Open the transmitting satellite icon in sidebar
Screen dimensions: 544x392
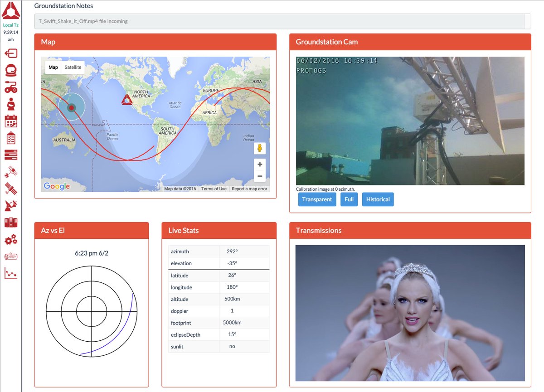point(11,188)
